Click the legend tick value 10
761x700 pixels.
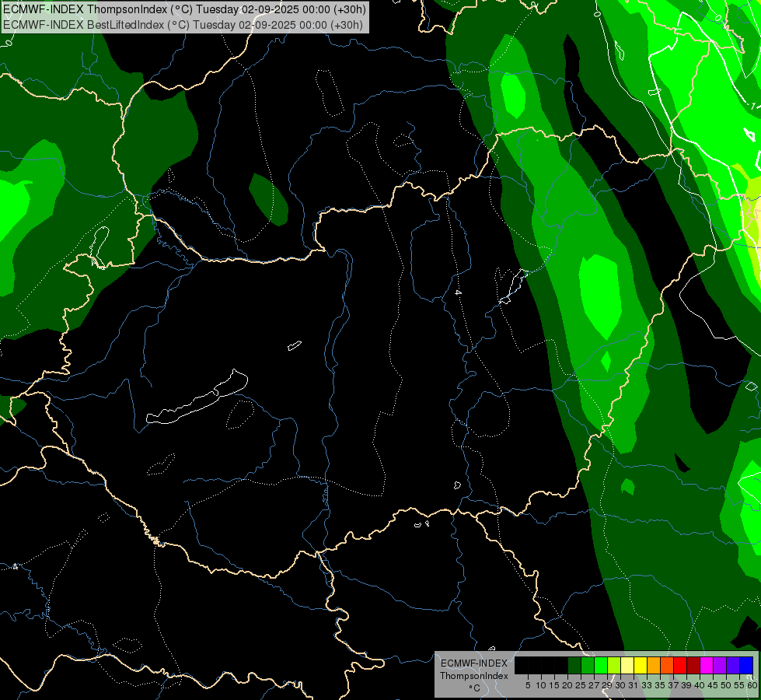click(x=541, y=685)
